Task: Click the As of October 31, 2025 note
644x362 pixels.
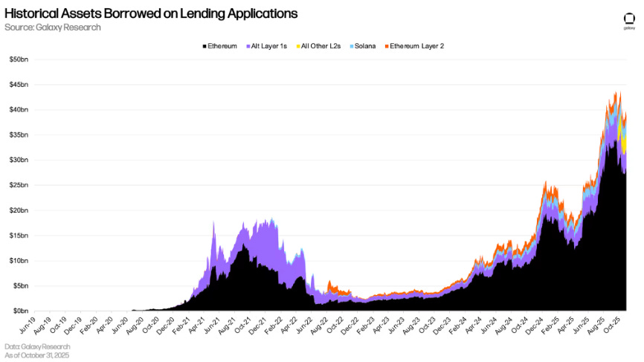Action: 37,355
